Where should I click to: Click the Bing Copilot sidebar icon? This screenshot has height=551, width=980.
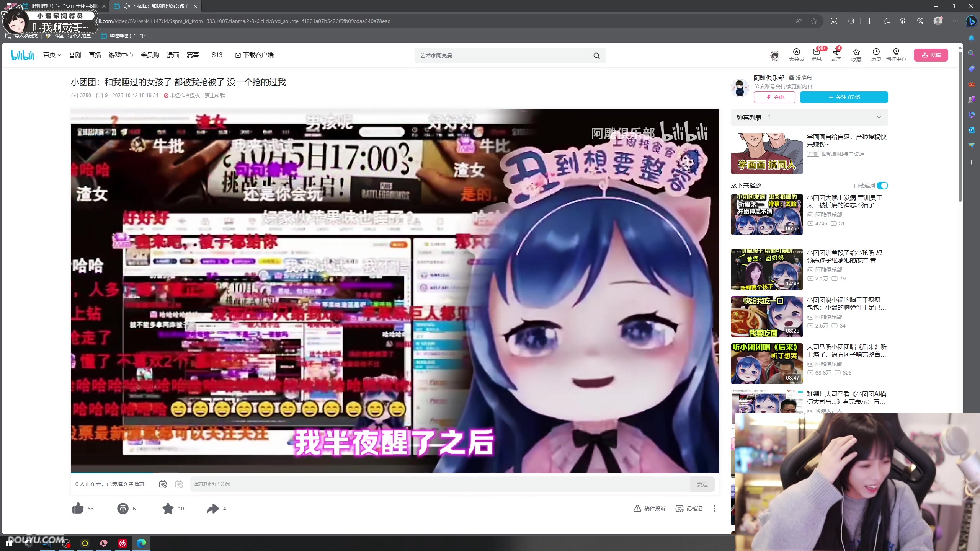[971, 21]
